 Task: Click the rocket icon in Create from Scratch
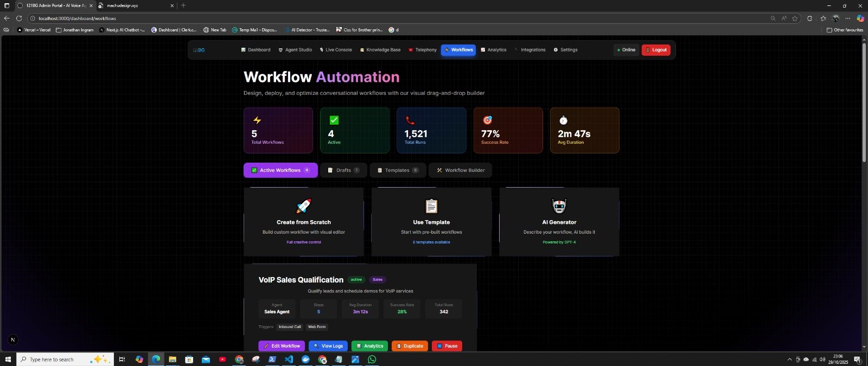coord(304,206)
